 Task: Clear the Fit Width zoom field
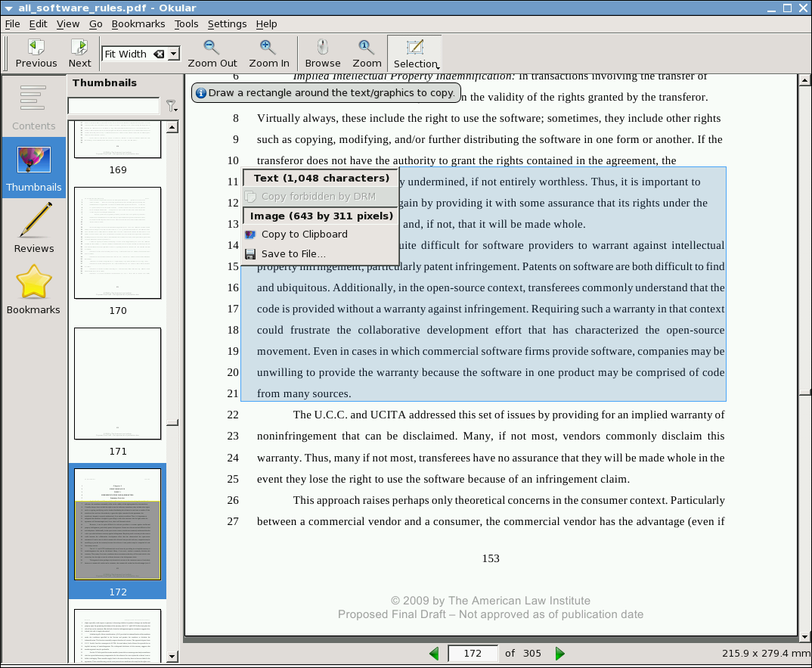[159, 54]
